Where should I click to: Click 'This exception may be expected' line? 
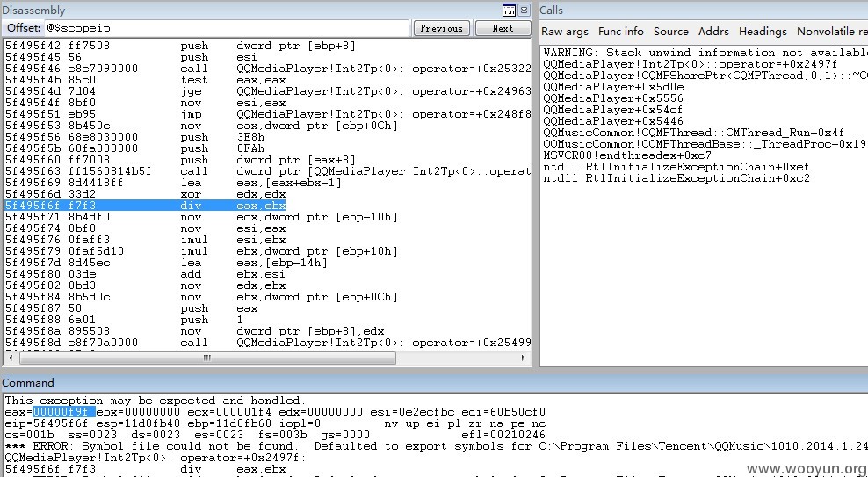point(155,401)
